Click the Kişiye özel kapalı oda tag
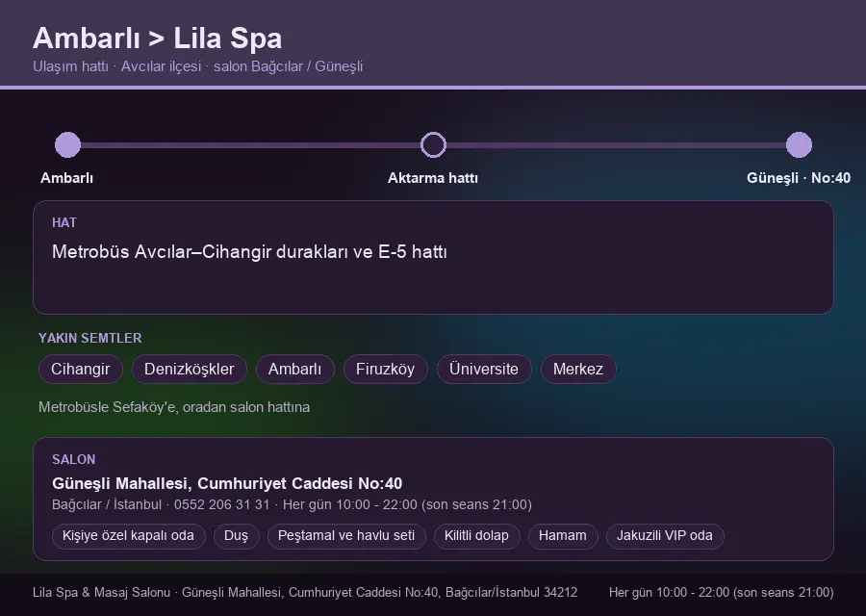The image size is (866, 616). click(x=129, y=536)
